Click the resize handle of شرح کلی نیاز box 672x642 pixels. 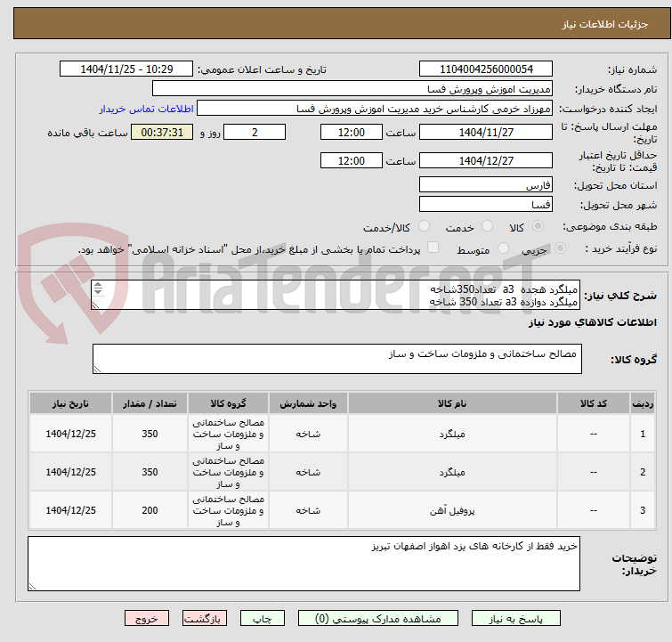(x=95, y=305)
